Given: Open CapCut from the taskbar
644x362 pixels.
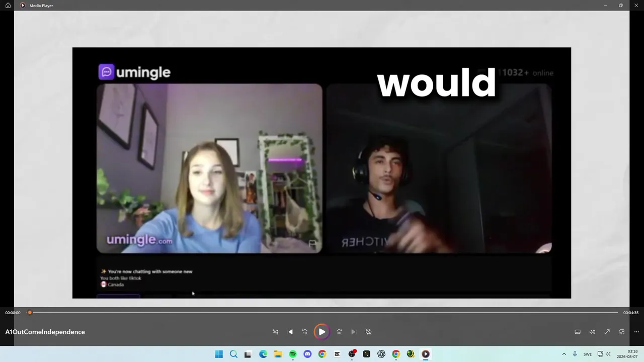Looking at the screenshot, I should click(x=337, y=354).
